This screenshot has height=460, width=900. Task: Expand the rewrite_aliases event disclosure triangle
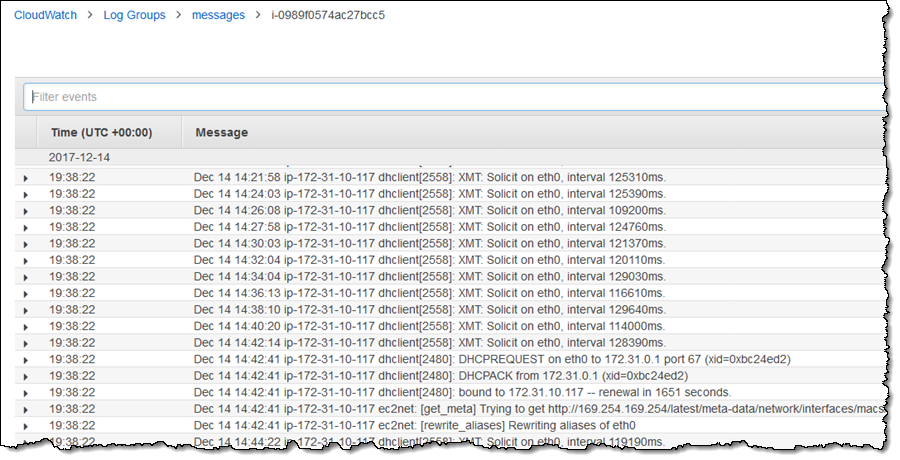pos(25,426)
